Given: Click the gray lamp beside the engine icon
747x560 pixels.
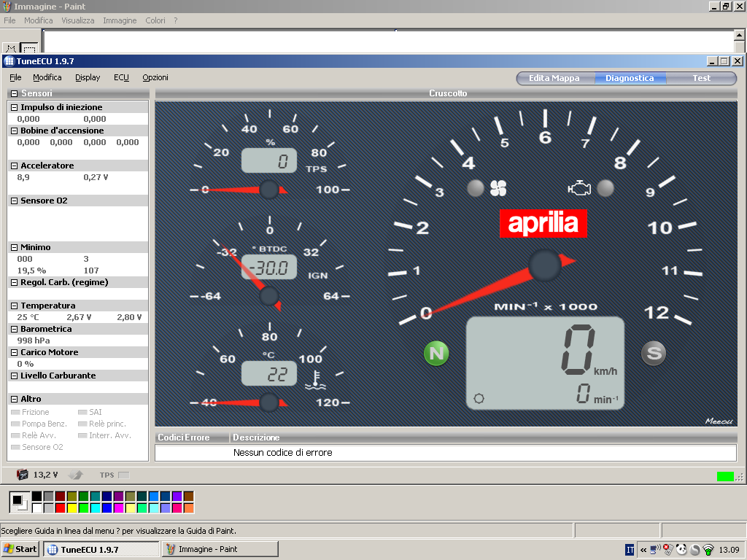Looking at the screenshot, I should tap(605, 188).
